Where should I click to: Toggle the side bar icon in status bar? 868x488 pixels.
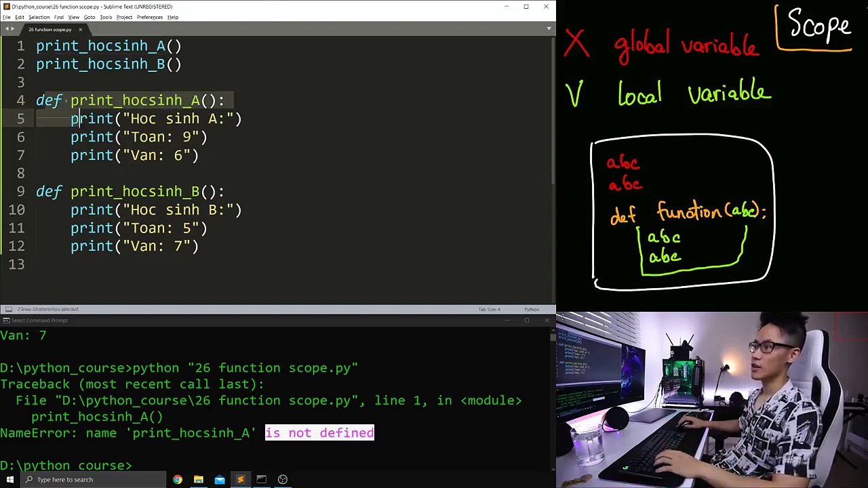(x=8, y=309)
